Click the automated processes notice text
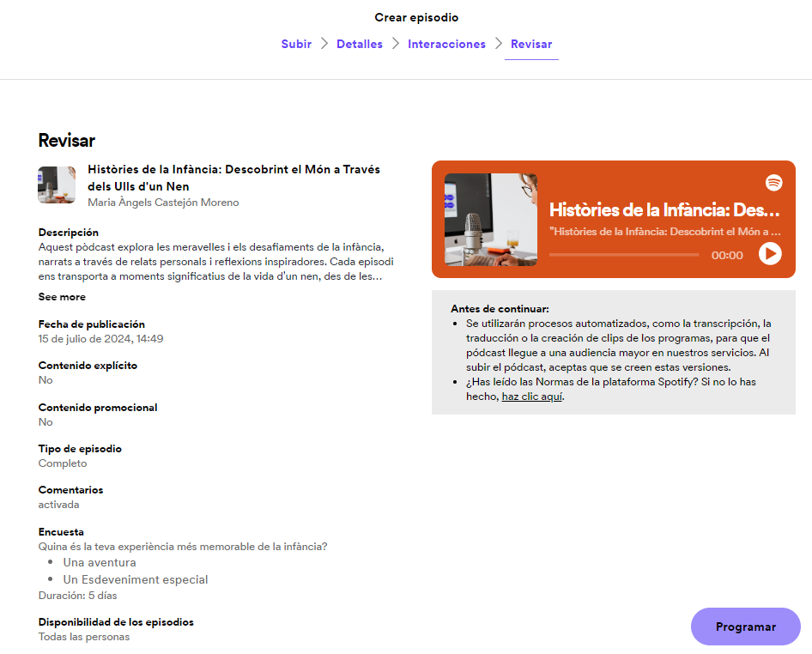The width and height of the screenshot is (812, 654). coord(619,345)
